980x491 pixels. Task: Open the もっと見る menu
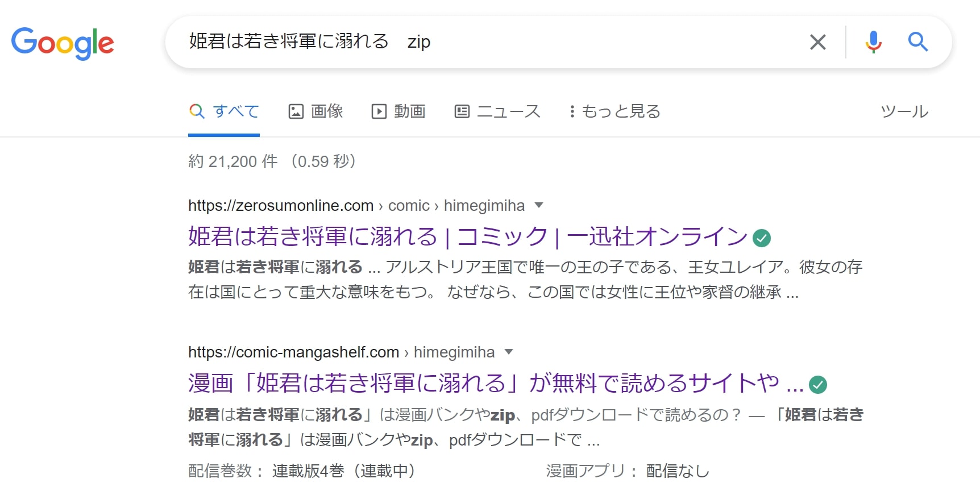coord(615,111)
